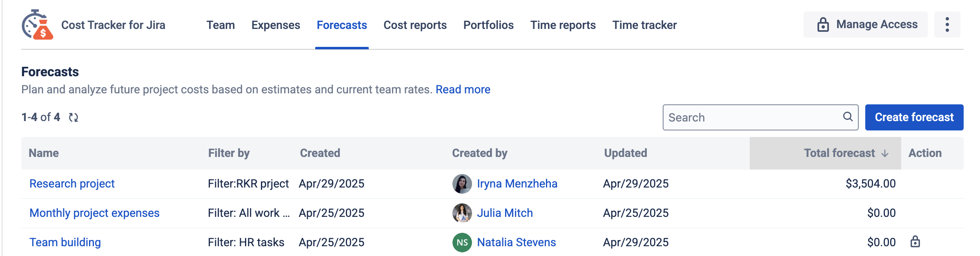
Task: Open the Research project forecast
Action: pos(72,184)
